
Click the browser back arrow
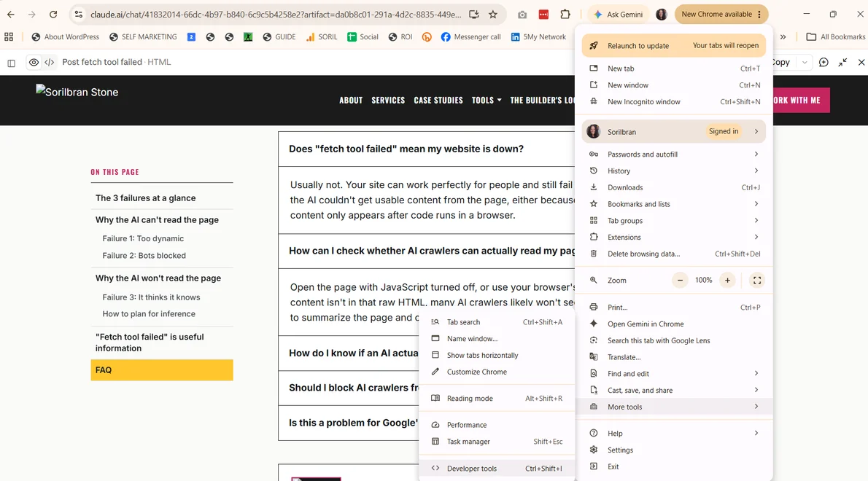pos(10,15)
